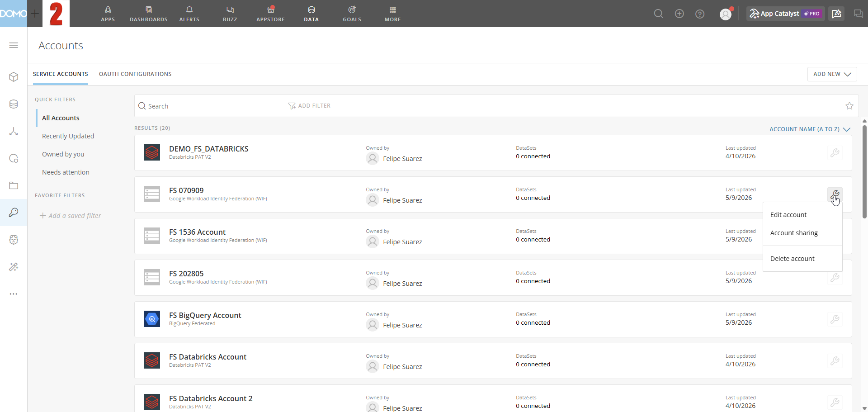
Task: Switch to Service Accounts tab
Action: coord(61,74)
